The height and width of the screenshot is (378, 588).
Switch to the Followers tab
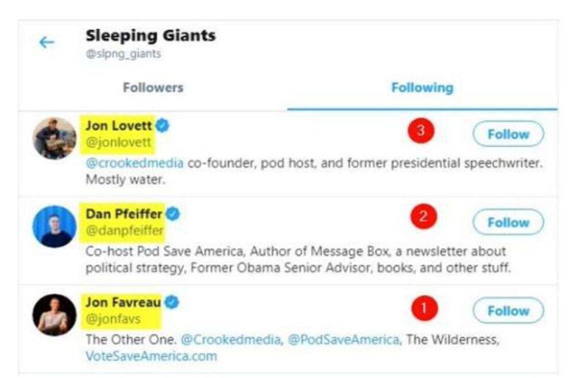[153, 88]
